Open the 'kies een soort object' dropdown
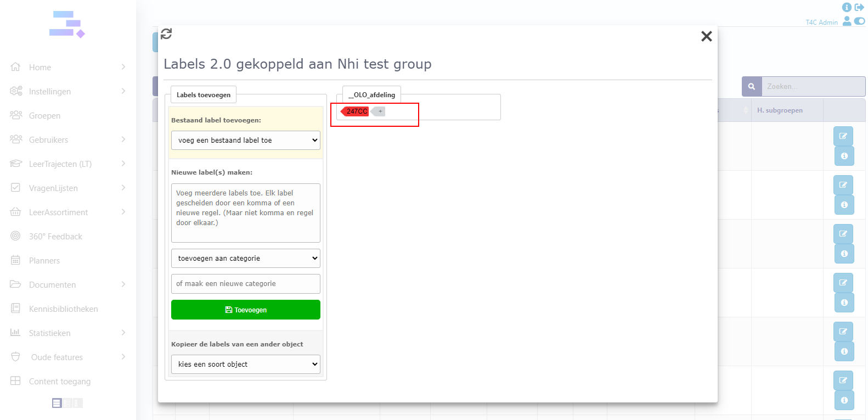This screenshot has height=420, width=868. [245, 365]
